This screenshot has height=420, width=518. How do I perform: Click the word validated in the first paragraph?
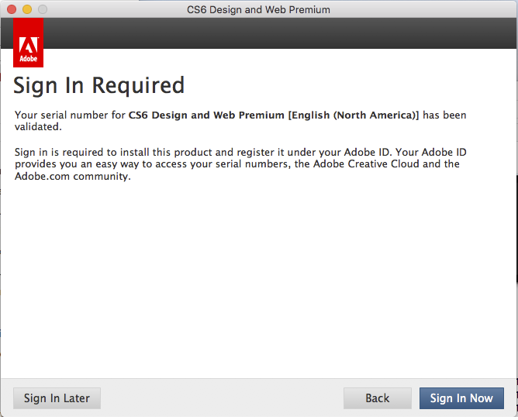[36, 127]
